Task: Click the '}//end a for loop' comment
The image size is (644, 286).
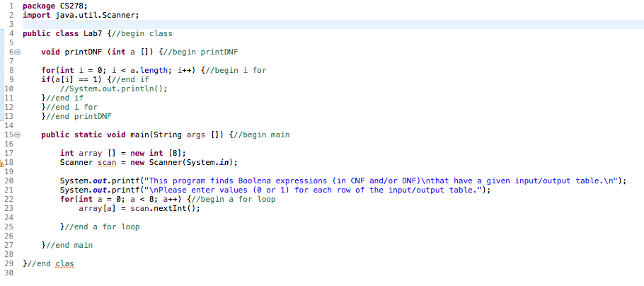Action: pos(100,227)
